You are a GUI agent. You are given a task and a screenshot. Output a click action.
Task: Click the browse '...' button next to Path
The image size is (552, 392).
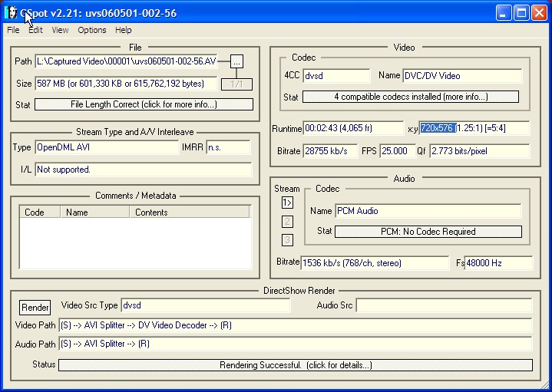(236, 61)
